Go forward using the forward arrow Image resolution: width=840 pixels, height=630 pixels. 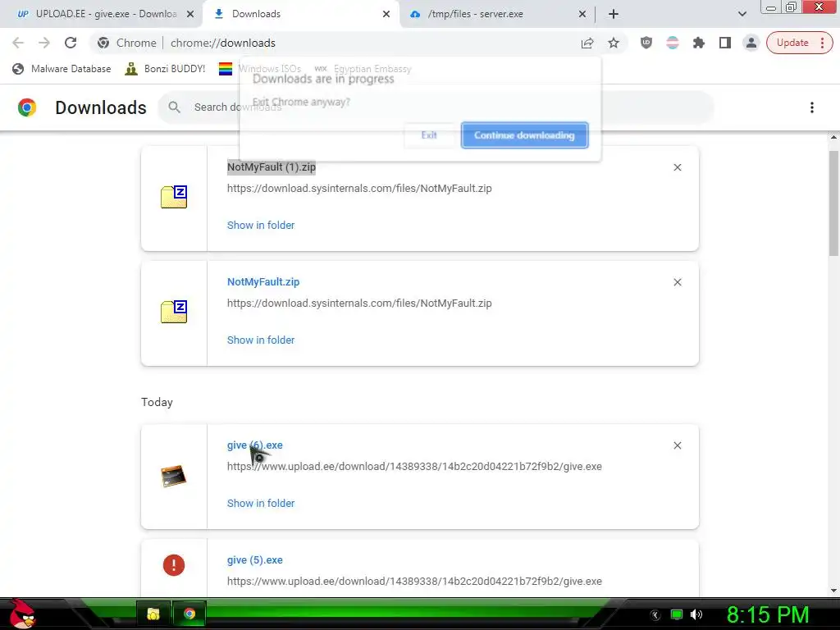[44, 43]
